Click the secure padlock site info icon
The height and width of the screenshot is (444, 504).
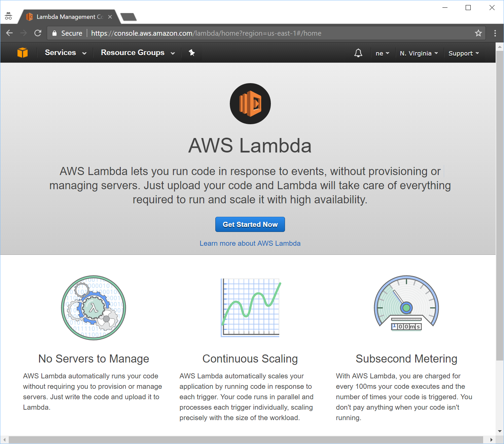coord(55,33)
